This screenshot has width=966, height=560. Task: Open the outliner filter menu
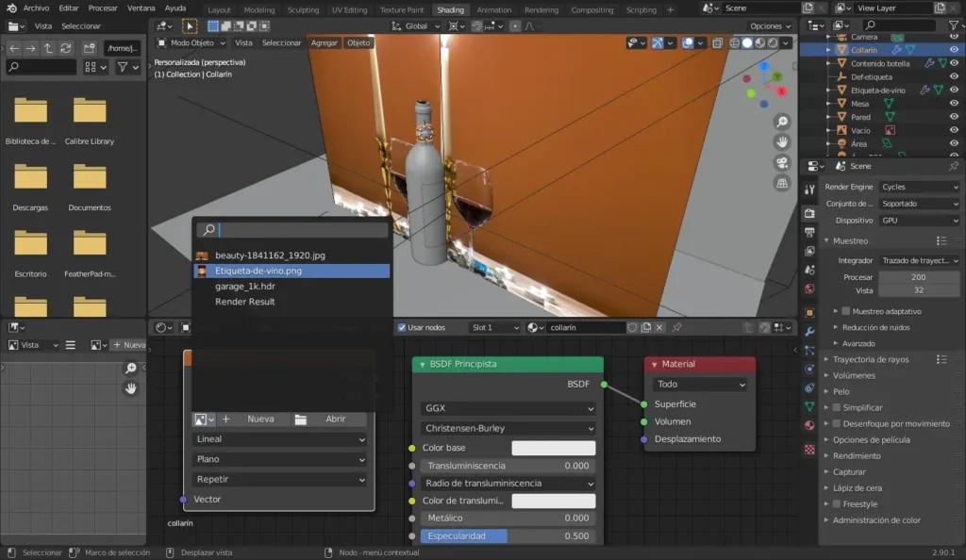[x=954, y=25]
